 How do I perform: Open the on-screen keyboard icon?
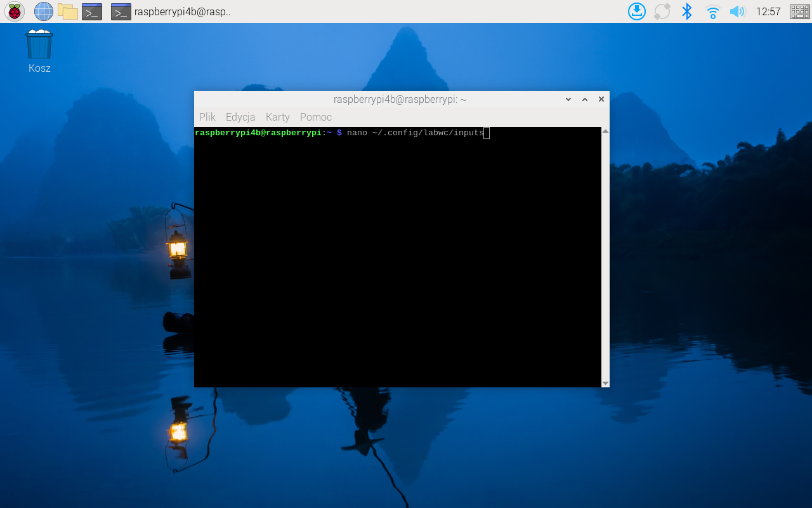pyautogui.click(x=799, y=11)
